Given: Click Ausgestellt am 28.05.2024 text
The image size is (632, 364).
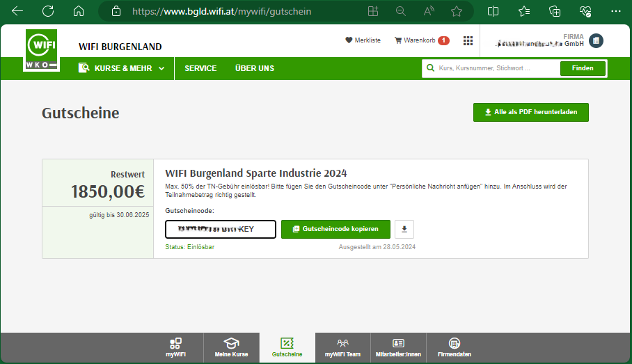Looking at the screenshot, I should [x=377, y=246].
